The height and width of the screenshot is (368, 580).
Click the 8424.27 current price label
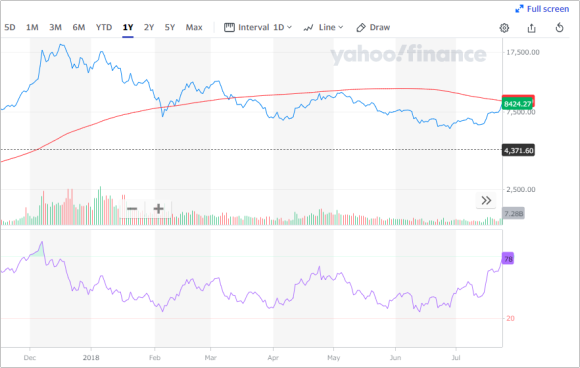click(x=517, y=104)
